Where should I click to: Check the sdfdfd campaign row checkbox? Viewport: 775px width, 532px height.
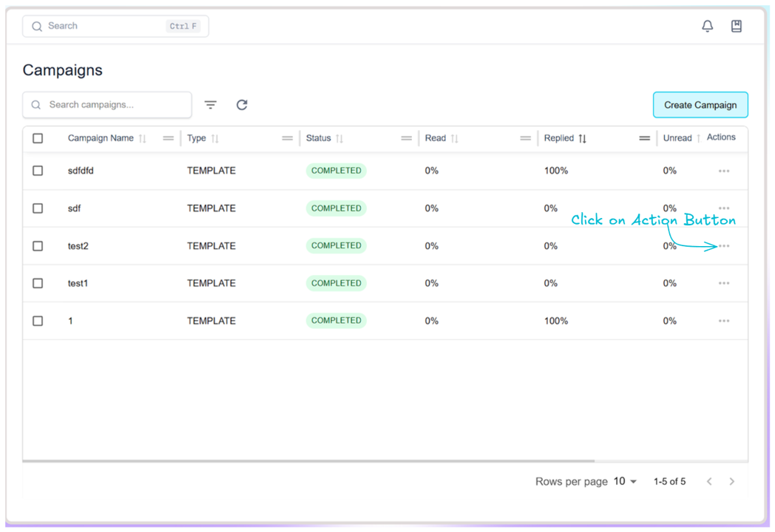click(38, 171)
